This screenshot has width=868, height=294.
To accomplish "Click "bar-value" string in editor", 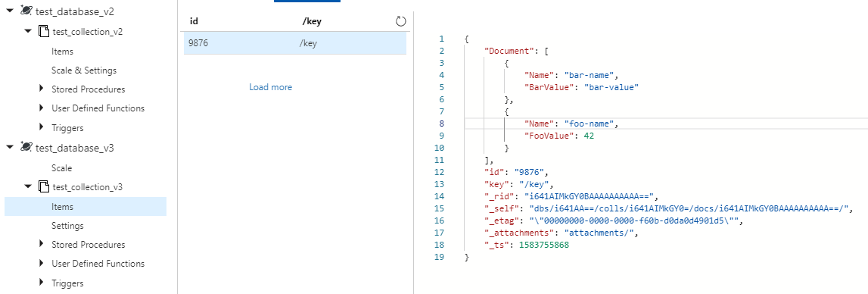I will pyautogui.click(x=611, y=87).
